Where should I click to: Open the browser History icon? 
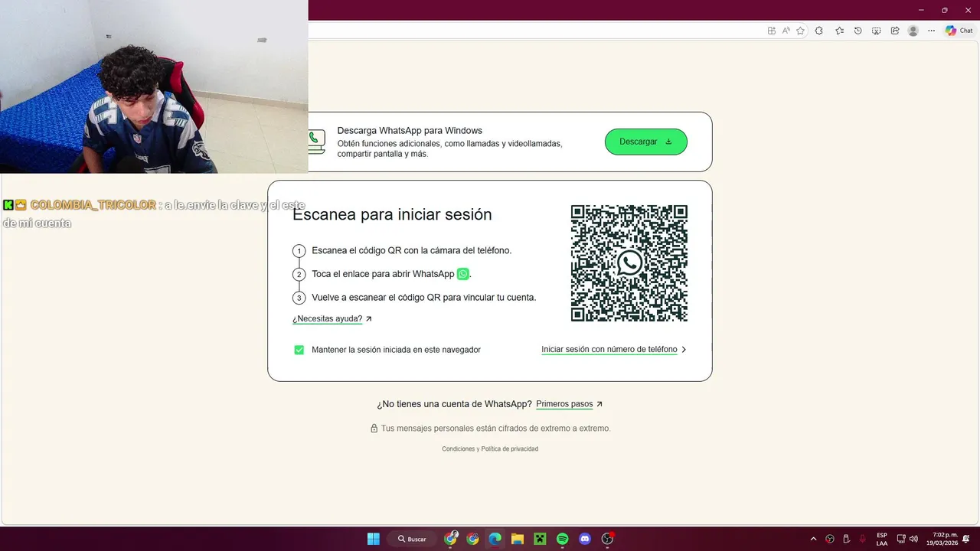tap(857, 31)
